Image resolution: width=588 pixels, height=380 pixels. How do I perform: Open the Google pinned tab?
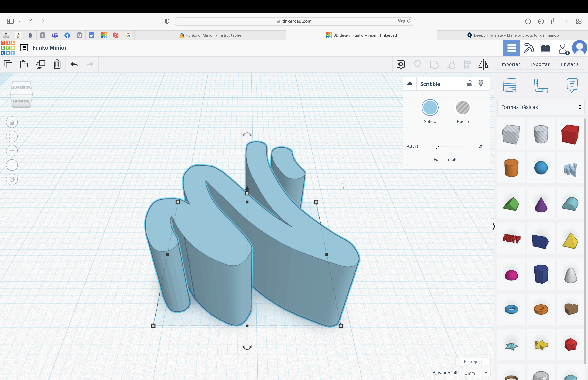pos(128,35)
